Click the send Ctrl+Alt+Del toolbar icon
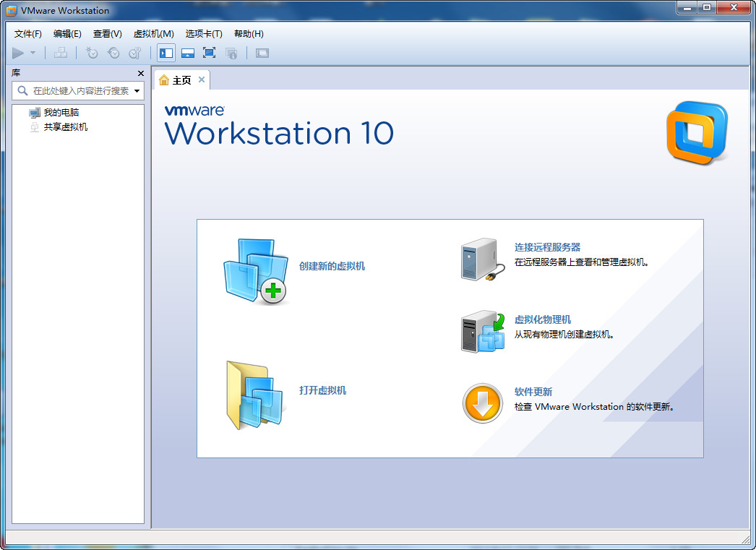Viewport: 756px width, 550px height. point(61,53)
